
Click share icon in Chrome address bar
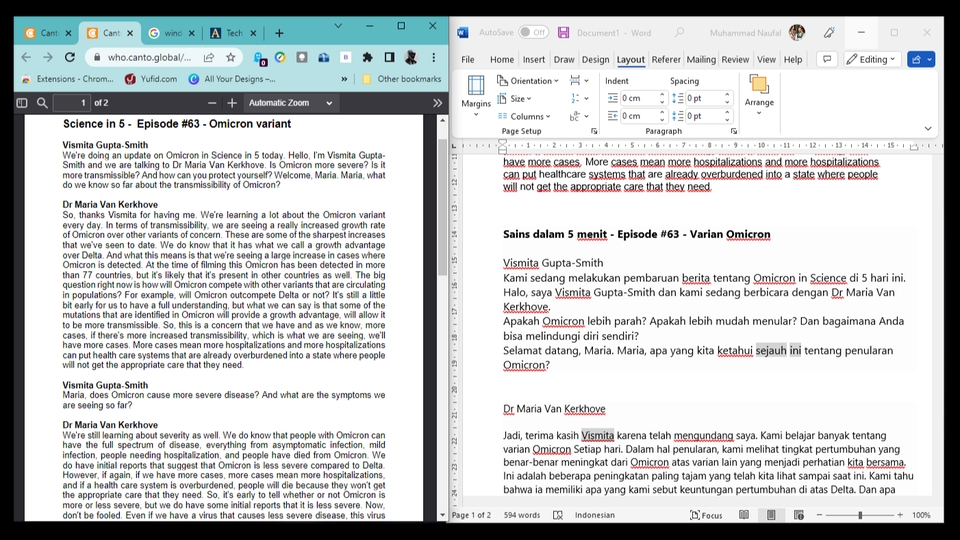[x=209, y=57]
